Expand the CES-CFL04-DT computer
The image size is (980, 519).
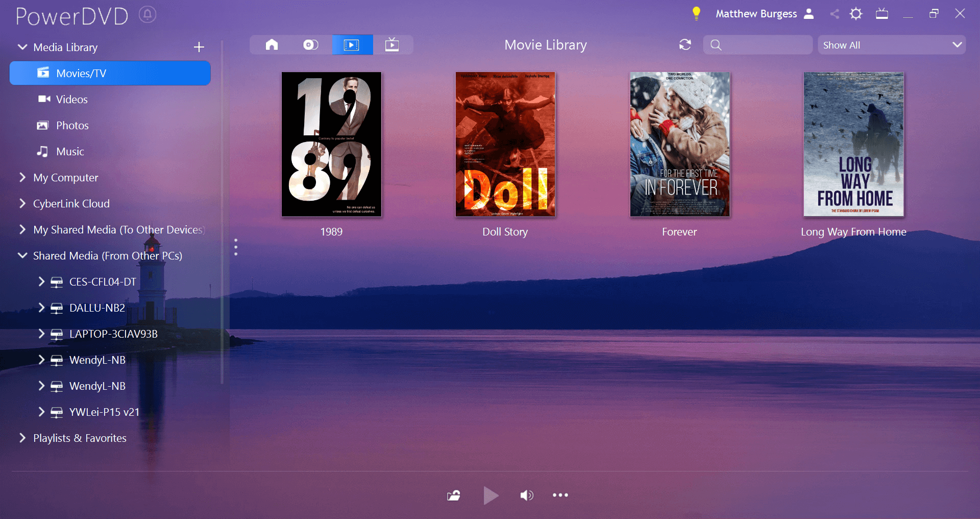(x=41, y=281)
